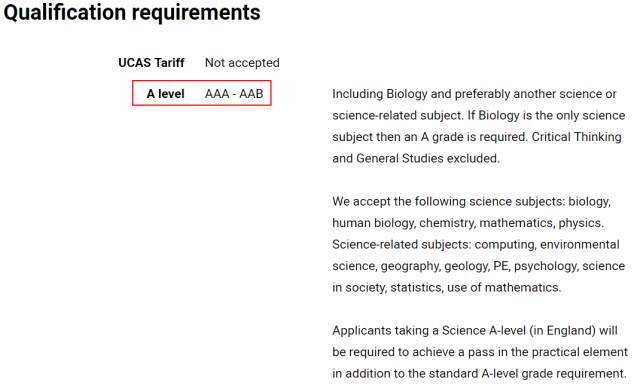Click the Science-related subjects sentence

[x=478, y=266]
